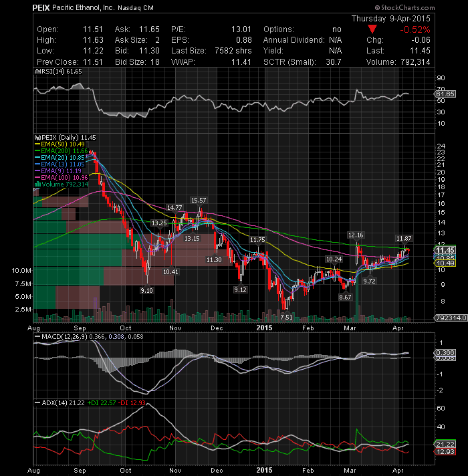
Task: Click the ADX 21.22 axis value tag
Action: (x=445, y=445)
